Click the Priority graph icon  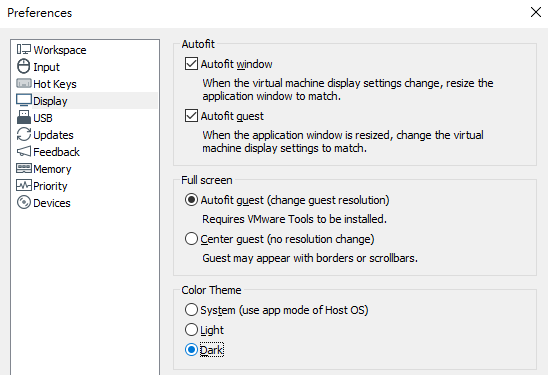(24, 185)
